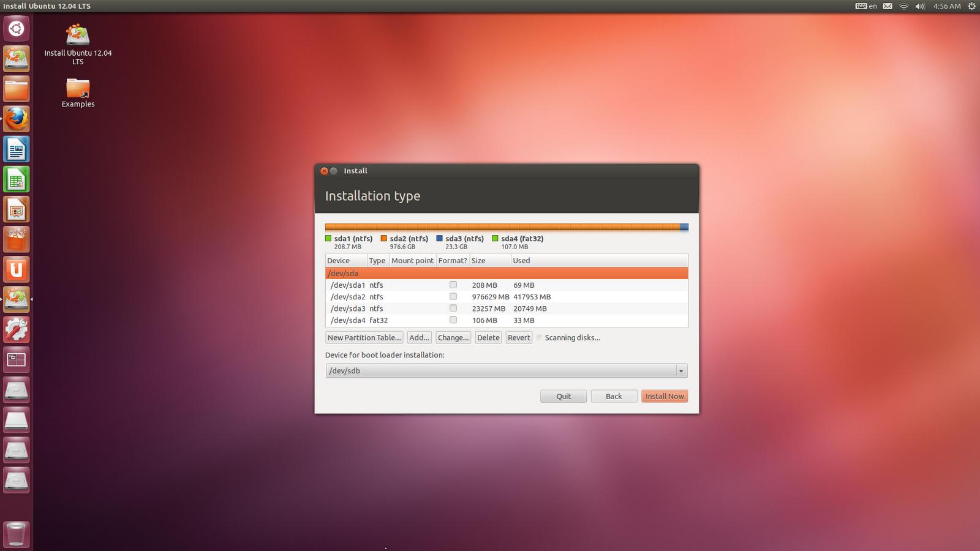Click the 'Scanning disks...' status text
The width and height of the screenshot is (980, 551).
[573, 337]
